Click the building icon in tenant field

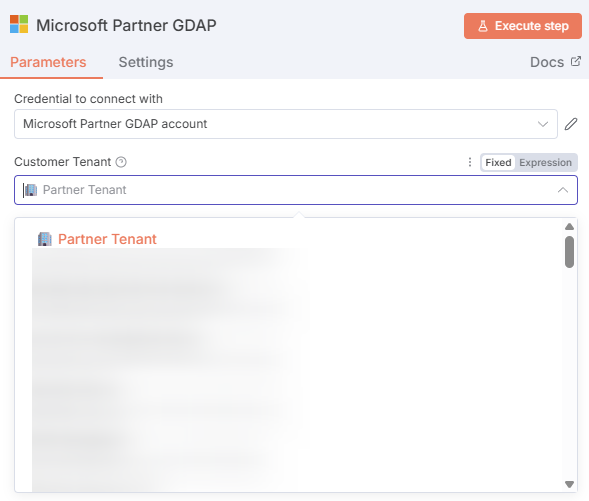(x=30, y=190)
